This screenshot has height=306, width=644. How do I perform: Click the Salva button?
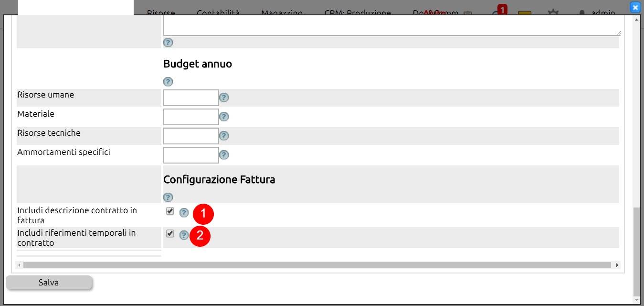click(x=49, y=283)
